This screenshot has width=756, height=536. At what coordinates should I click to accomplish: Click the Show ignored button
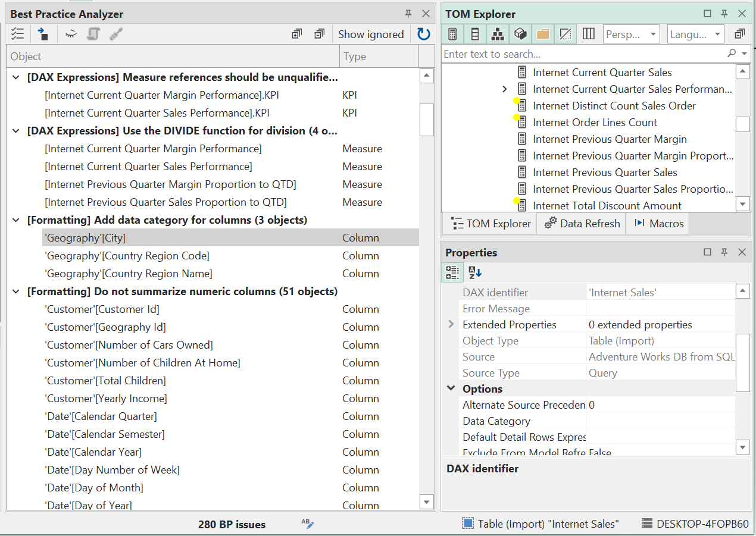(371, 34)
